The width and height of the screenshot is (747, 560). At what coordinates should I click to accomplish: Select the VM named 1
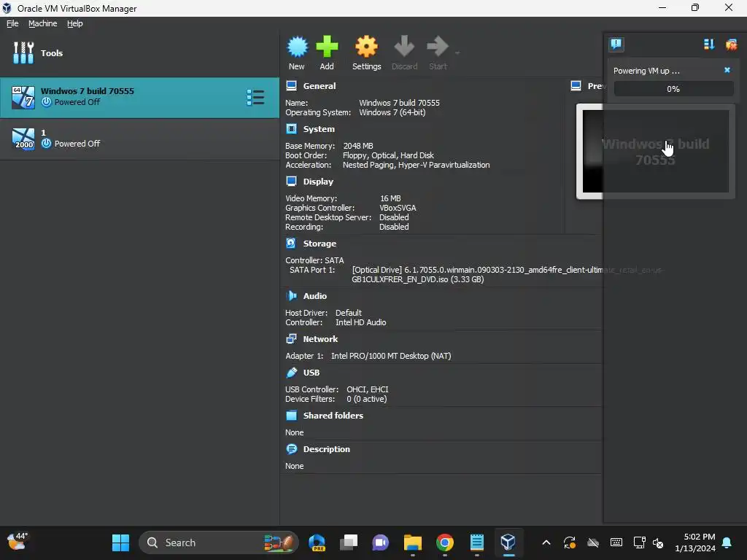[139, 139]
